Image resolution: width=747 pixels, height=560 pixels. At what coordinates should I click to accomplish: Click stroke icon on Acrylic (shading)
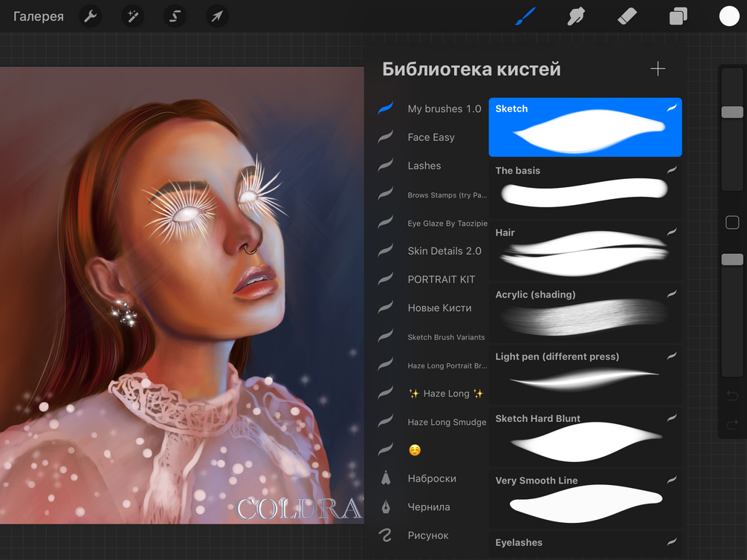pyautogui.click(x=672, y=294)
